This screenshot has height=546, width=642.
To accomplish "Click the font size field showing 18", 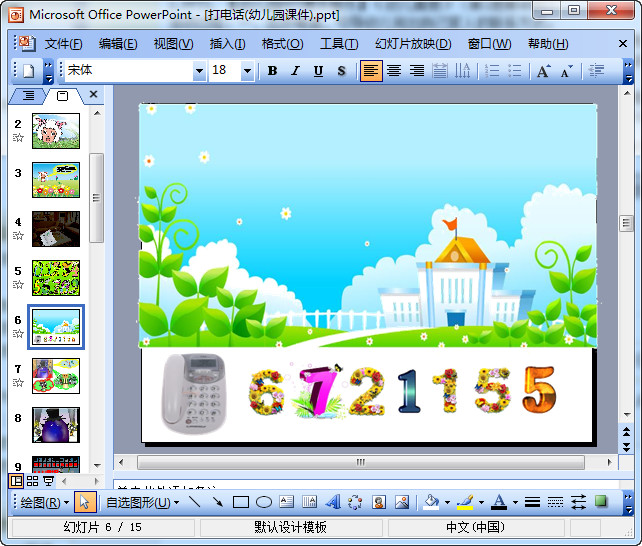I will (225, 70).
